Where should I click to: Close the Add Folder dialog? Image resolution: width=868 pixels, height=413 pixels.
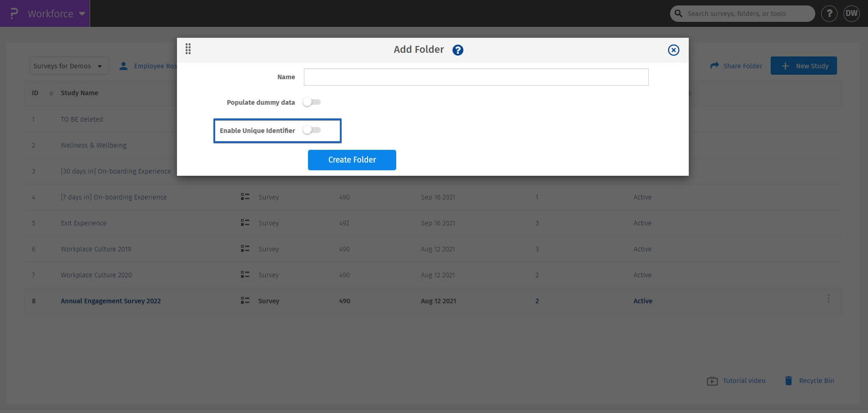coord(673,50)
